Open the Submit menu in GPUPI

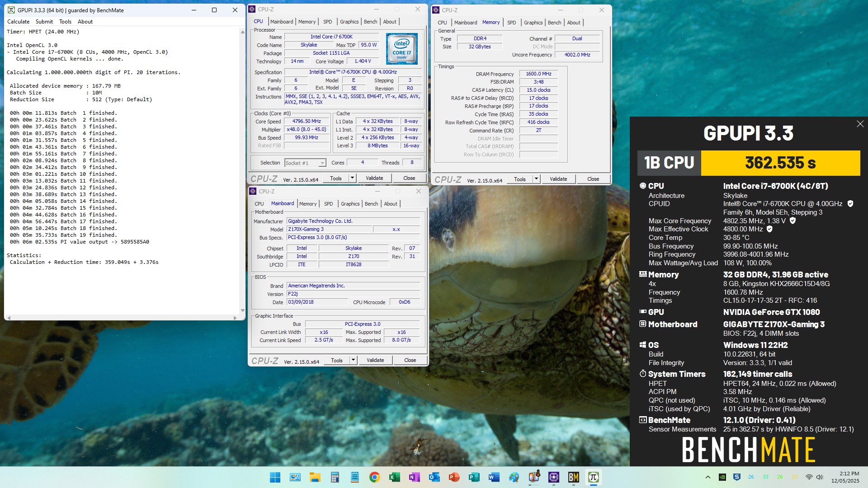pos(44,22)
